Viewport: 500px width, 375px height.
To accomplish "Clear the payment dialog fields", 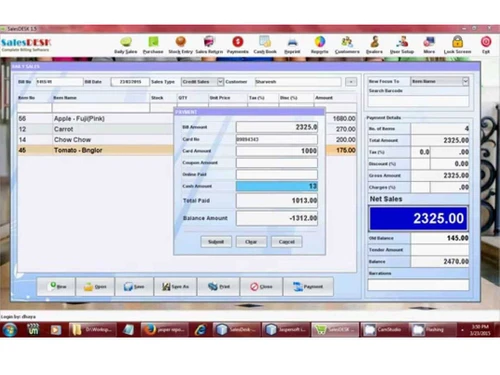I will coord(251,242).
